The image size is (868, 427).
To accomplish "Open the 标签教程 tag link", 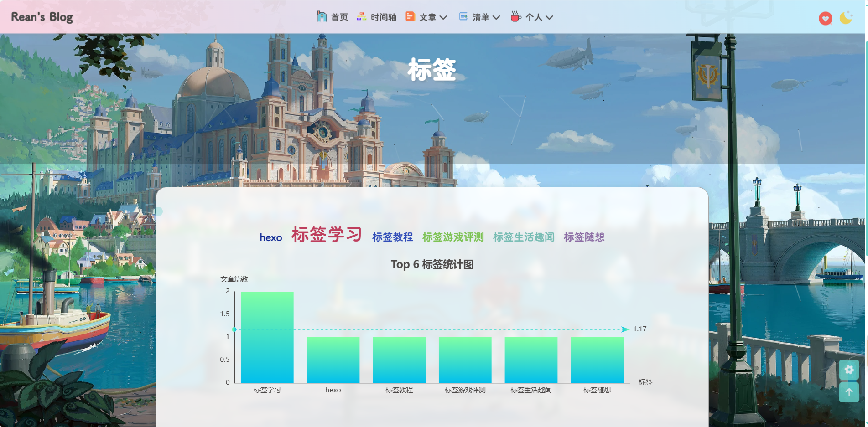I will tap(392, 237).
